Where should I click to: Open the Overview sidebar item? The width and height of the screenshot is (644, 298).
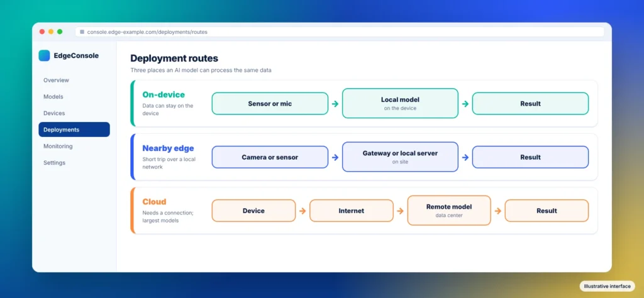(74, 80)
